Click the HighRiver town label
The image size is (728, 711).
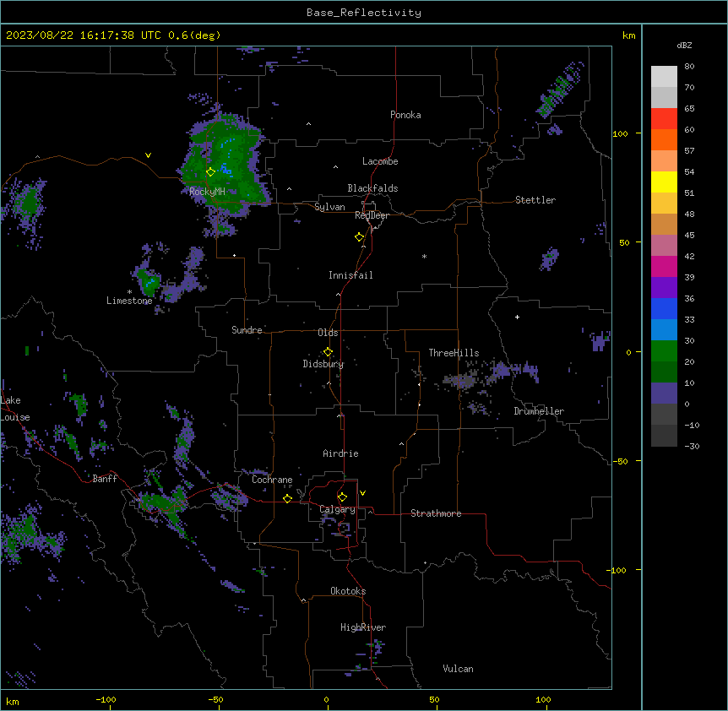click(x=362, y=627)
